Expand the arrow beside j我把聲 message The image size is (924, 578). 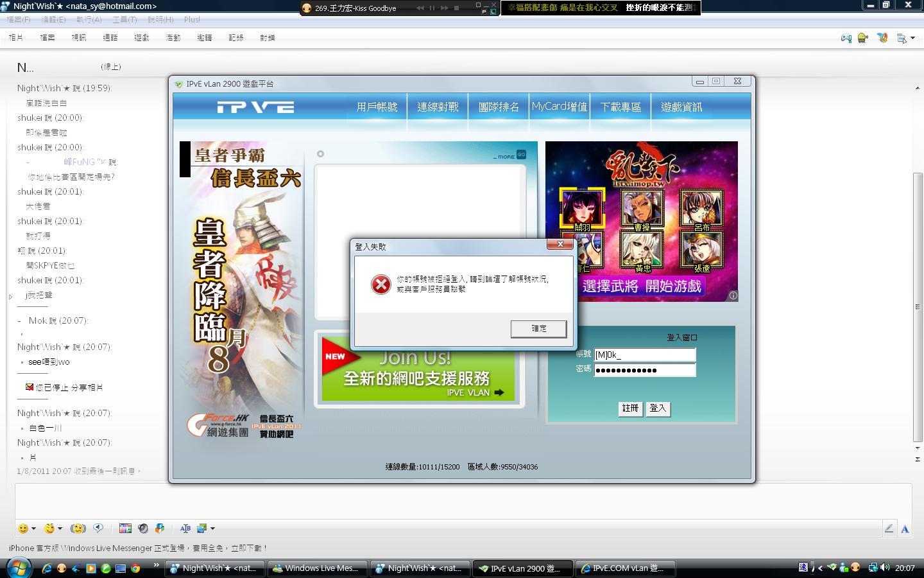[x=10, y=297]
